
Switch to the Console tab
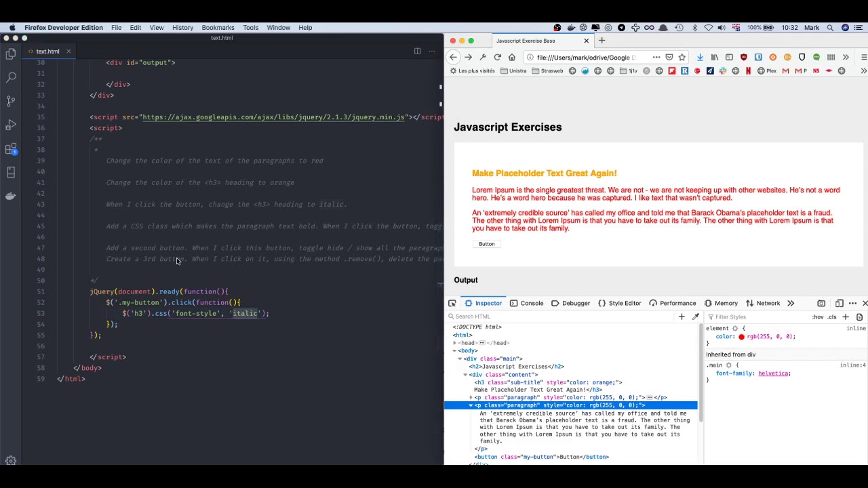[526, 304]
